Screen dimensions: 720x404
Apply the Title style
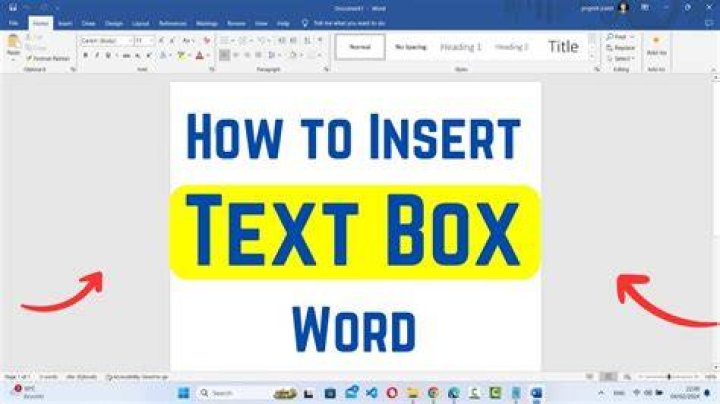(x=563, y=47)
